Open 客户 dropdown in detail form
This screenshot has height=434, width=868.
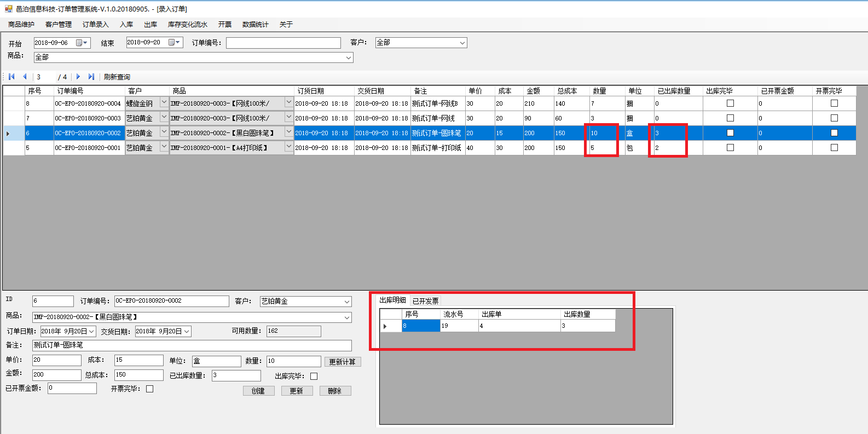(347, 302)
